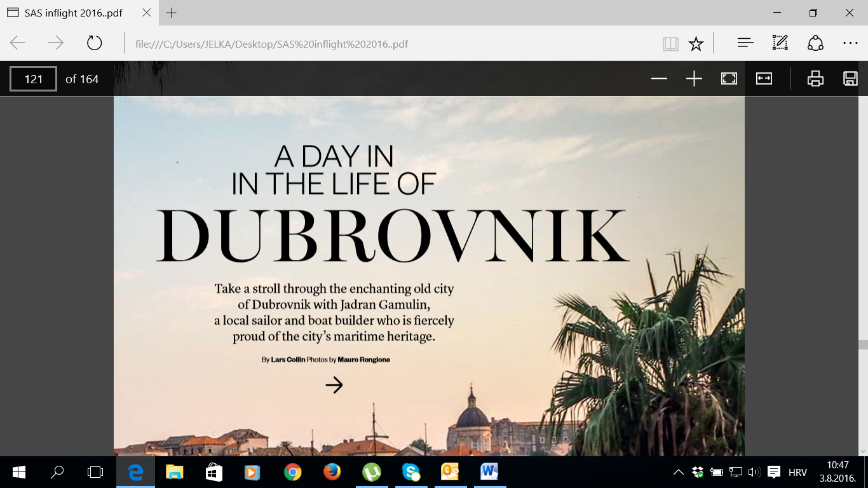Image resolution: width=868 pixels, height=488 pixels.
Task: Zoom out with the minus icon
Action: [x=659, y=79]
